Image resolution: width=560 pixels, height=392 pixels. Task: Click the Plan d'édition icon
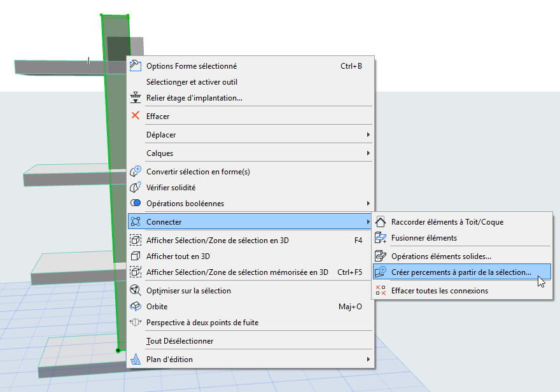(136, 359)
